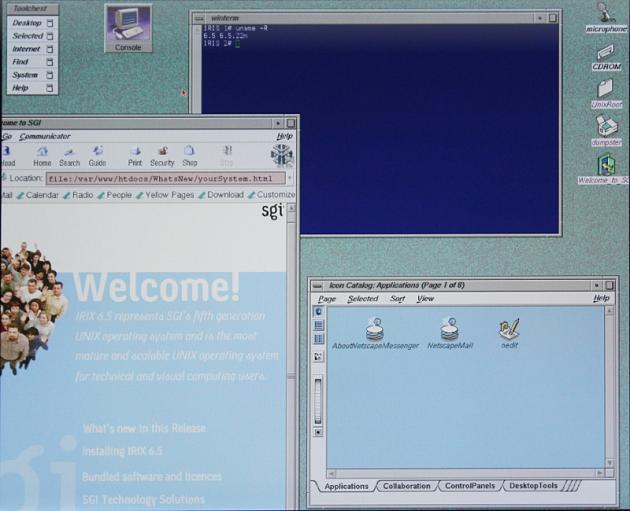The width and height of the screenshot is (630, 511).
Task: Open the winterm window menu button
Action: point(198,18)
